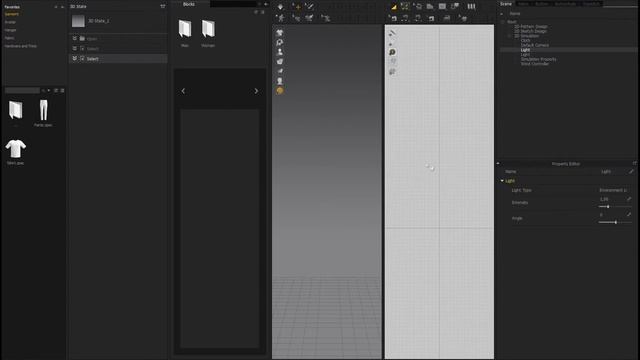
Task: Collapse the Root node in scene tree
Action: tap(502, 22)
